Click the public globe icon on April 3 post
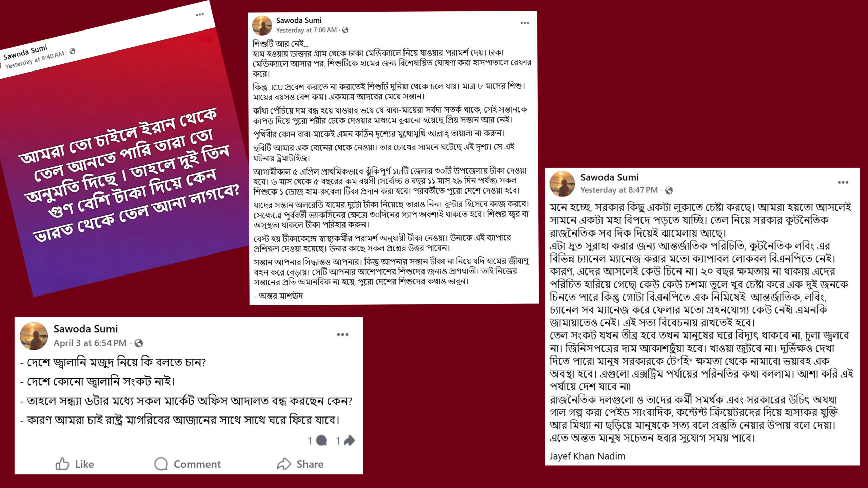The height and width of the screenshot is (488, 868). point(139,343)
